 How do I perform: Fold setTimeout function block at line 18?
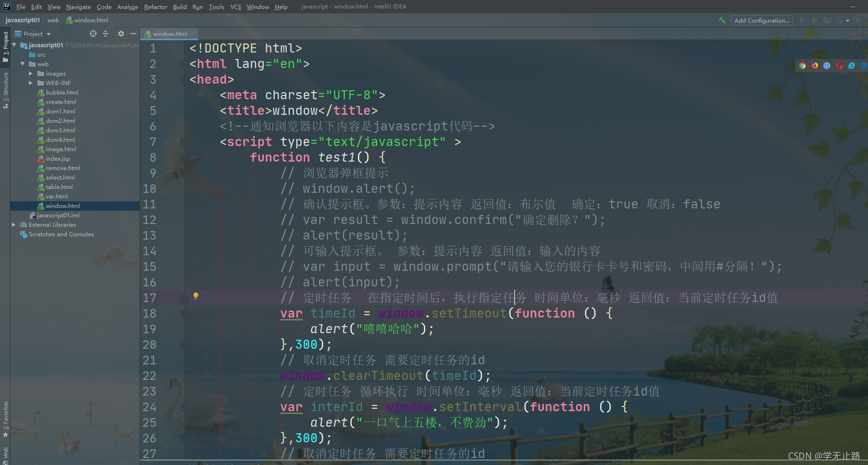[x=184, y=313]
